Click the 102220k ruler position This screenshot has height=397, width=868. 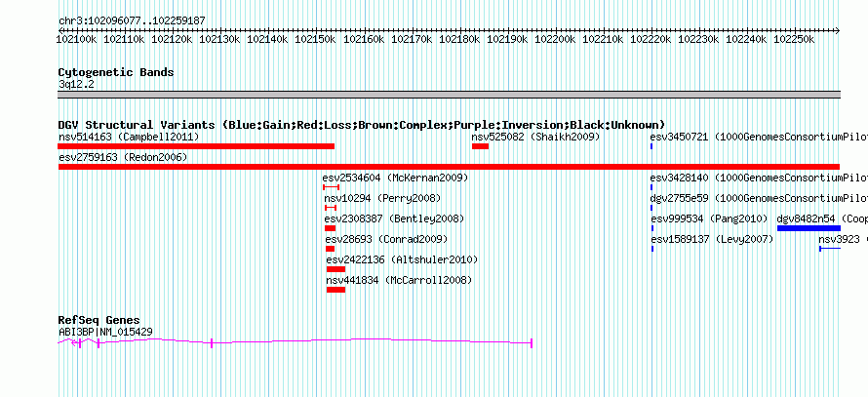pos(651,39)
